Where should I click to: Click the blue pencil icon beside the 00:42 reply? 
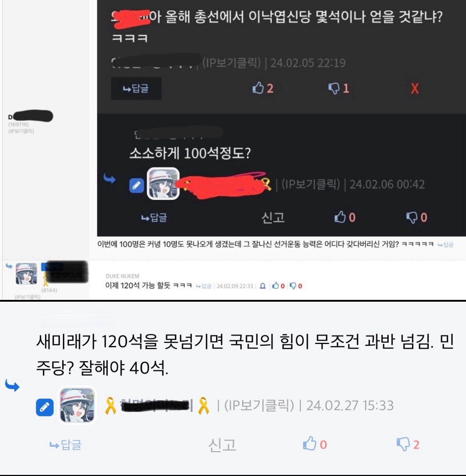pyautogui.click(x=137, y=185)
